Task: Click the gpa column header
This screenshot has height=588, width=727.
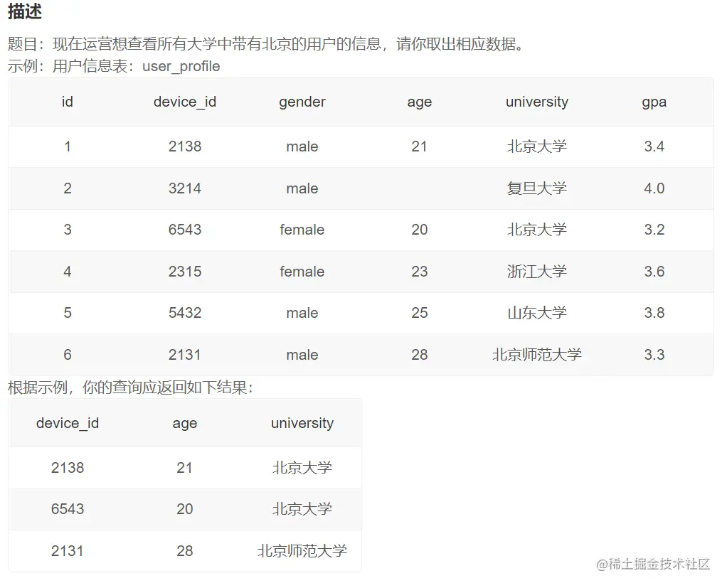Action: point(654,102)
